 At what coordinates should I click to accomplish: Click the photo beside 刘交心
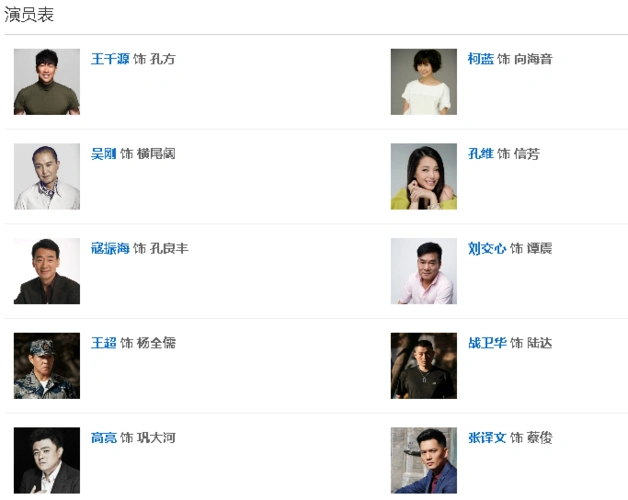click(423, 271)
